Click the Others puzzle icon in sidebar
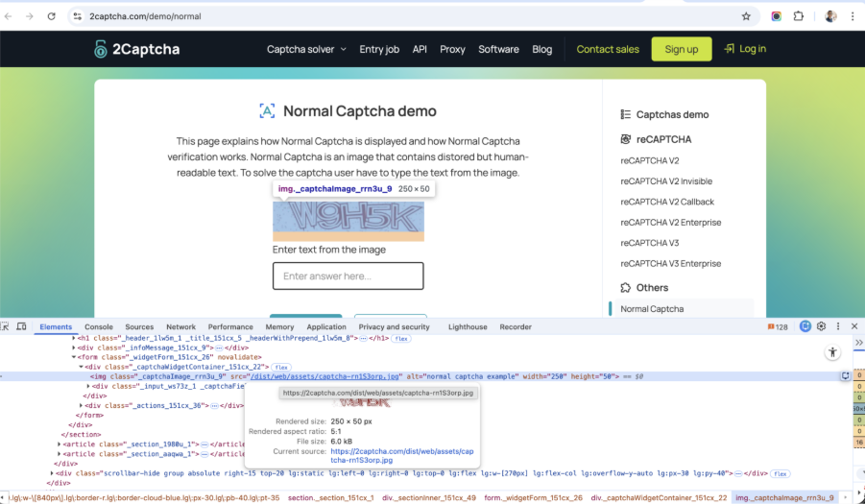The width and height of the screenshot is (865, 504). point(626,287)
